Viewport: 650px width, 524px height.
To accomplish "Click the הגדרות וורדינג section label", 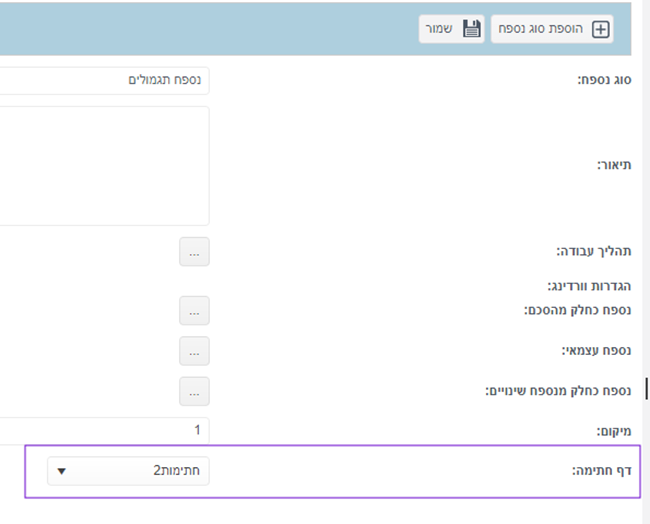I will point(589,286).
